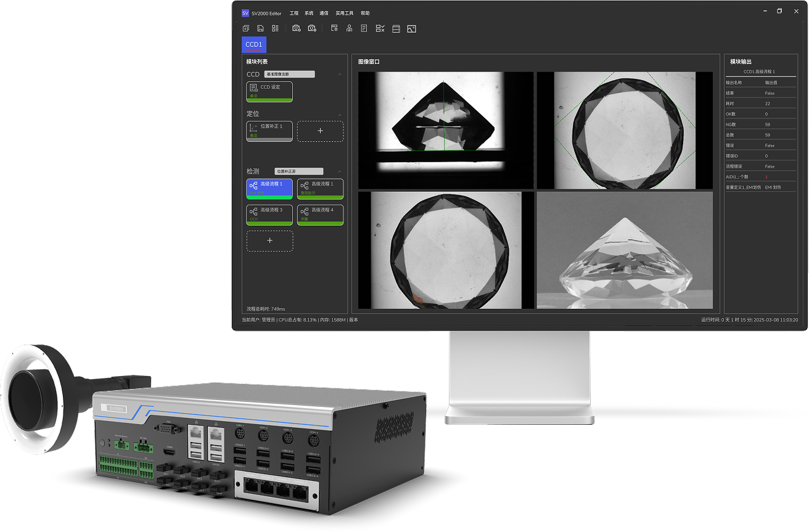Open the 基准图像注册 dropdown field

point(289,75)
